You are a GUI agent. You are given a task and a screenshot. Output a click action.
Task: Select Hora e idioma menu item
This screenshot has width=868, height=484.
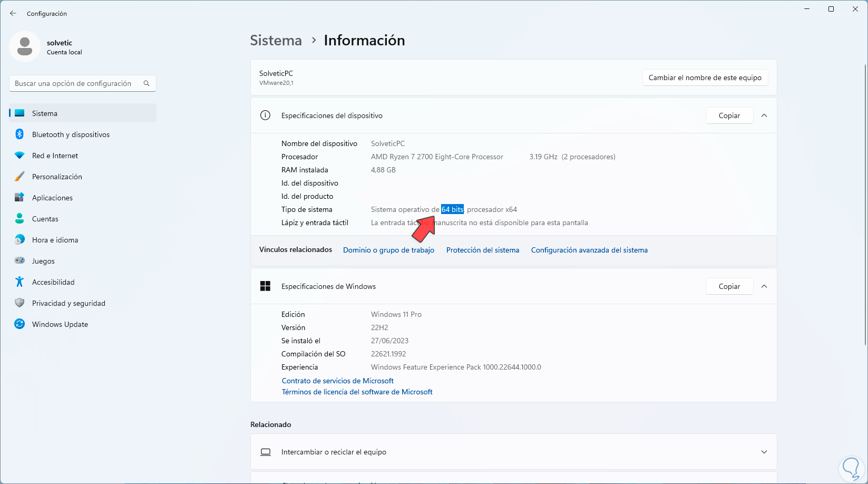[55, 240]
